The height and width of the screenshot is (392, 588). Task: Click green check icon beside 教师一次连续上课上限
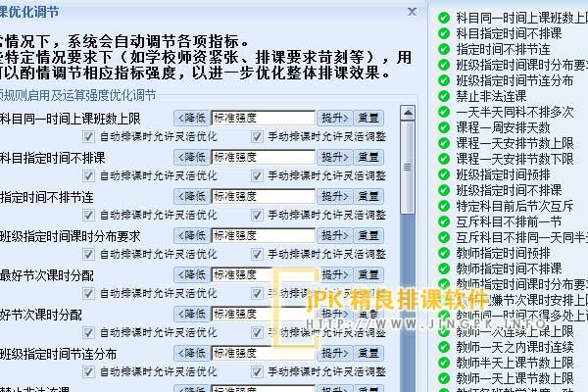(444, 331)
